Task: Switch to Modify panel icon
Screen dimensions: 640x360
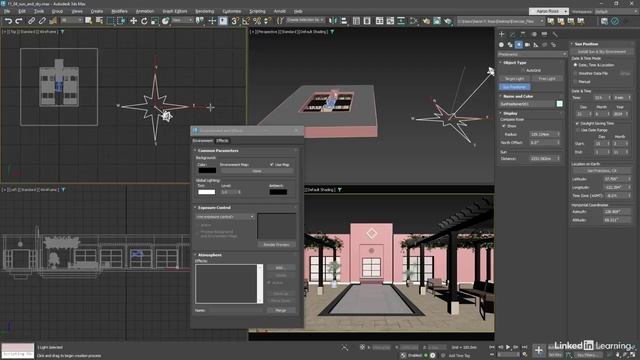Action: point(512,34)
